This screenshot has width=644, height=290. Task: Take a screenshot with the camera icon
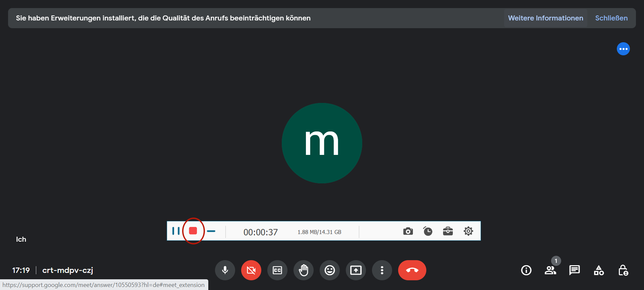pyautogui.click(x=408, y=231)
